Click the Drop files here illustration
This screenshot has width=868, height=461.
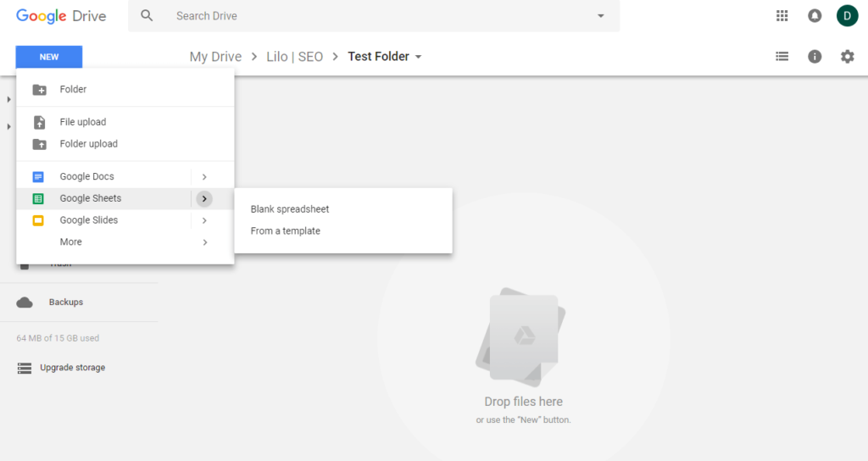(521, 337)
